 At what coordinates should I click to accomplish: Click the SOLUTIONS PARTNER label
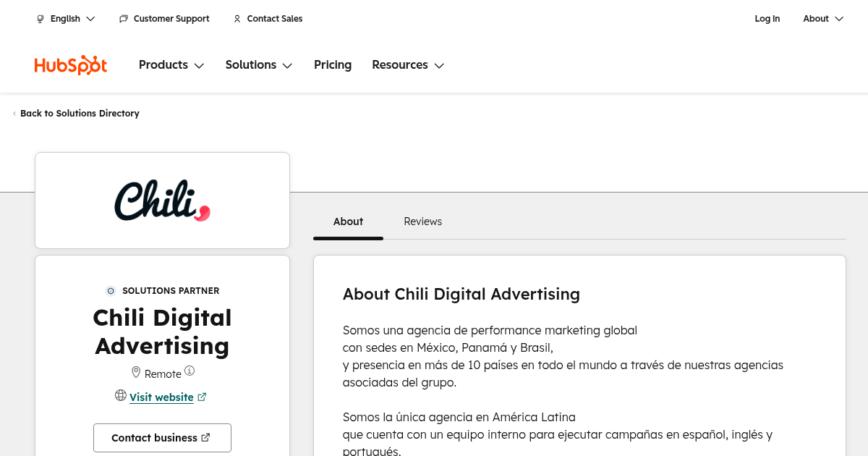point(171,291)
